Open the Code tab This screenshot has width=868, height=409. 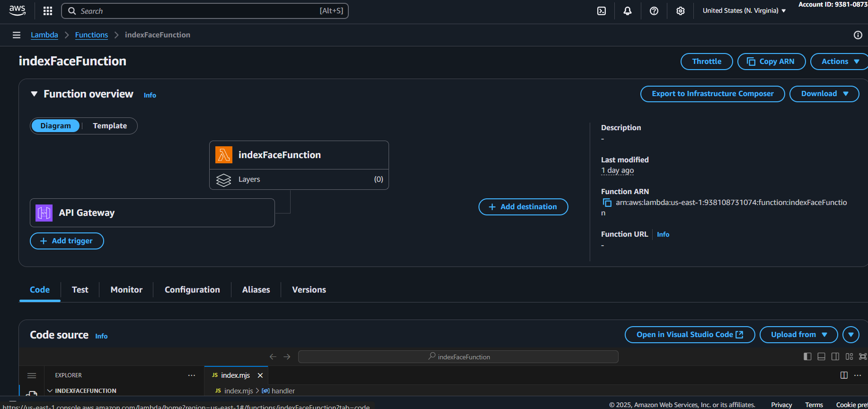click(x=40, y=290)
